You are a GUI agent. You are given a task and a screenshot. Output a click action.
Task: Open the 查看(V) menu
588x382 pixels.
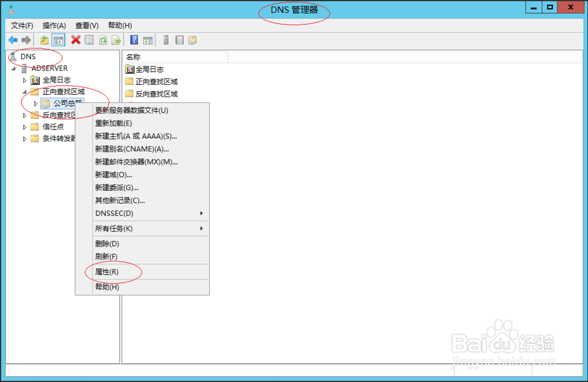(85, 25)
